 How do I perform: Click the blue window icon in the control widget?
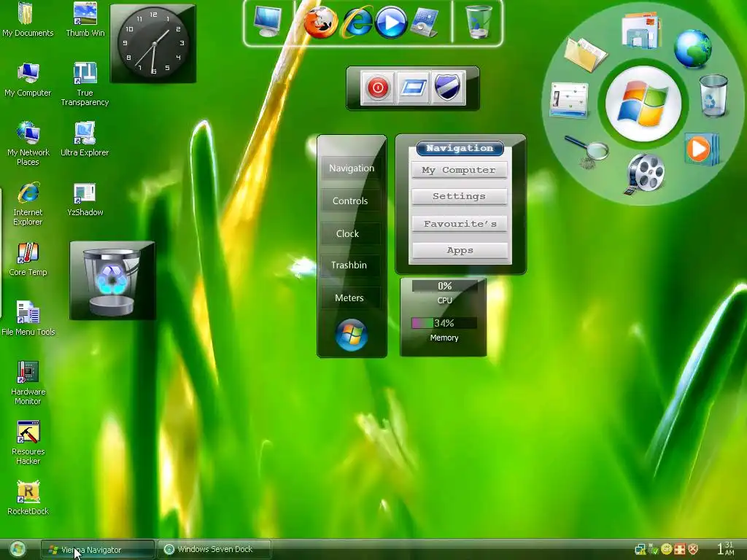tap(413, 88)
